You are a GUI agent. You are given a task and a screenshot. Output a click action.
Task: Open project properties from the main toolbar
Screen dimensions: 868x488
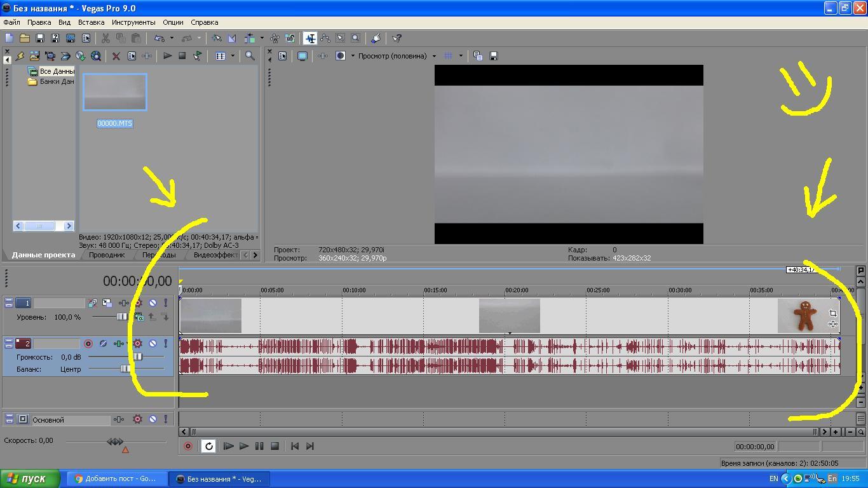(86, 39)
